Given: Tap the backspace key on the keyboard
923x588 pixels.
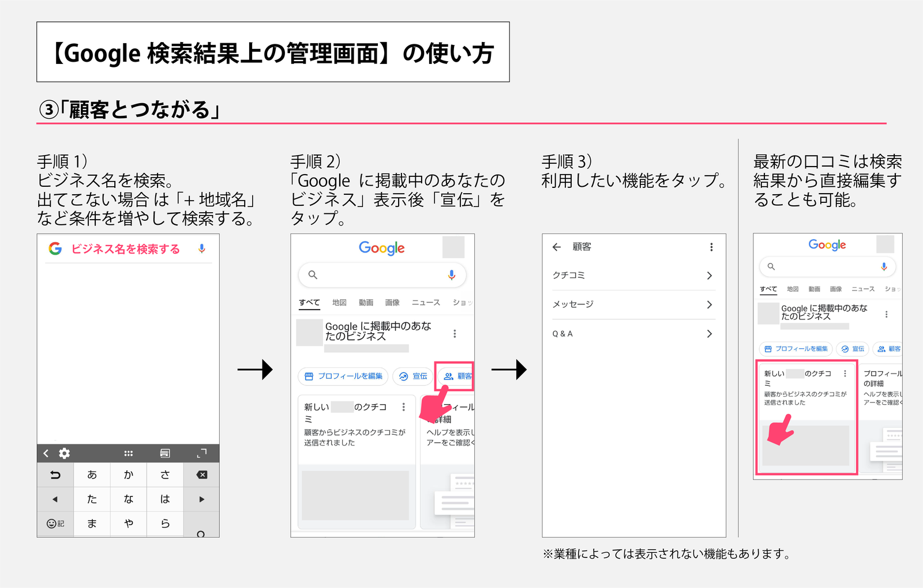Looking at the screenshot, I should pos(201,475).
